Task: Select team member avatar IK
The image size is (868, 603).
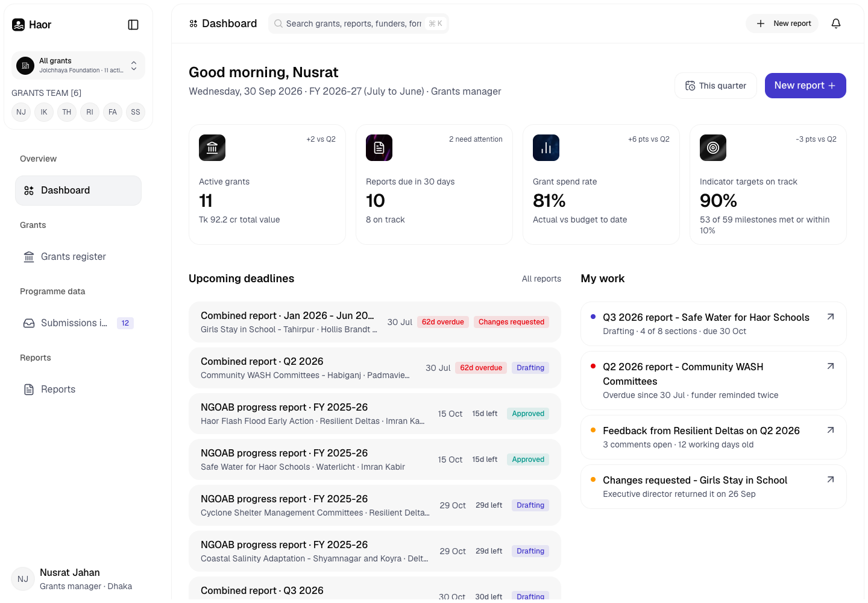Action: point(44,112)
